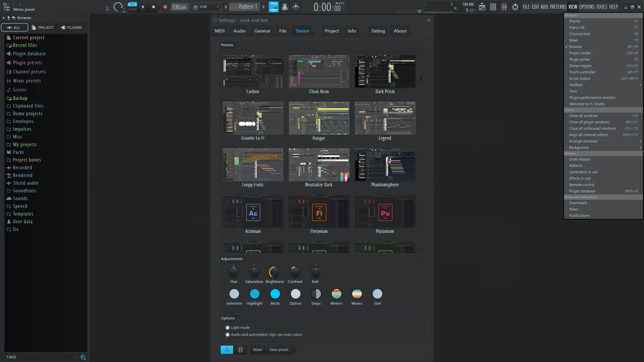Switch PAT/SONG mode toggle
644x362 pixels.
click(x=132, y=7)
